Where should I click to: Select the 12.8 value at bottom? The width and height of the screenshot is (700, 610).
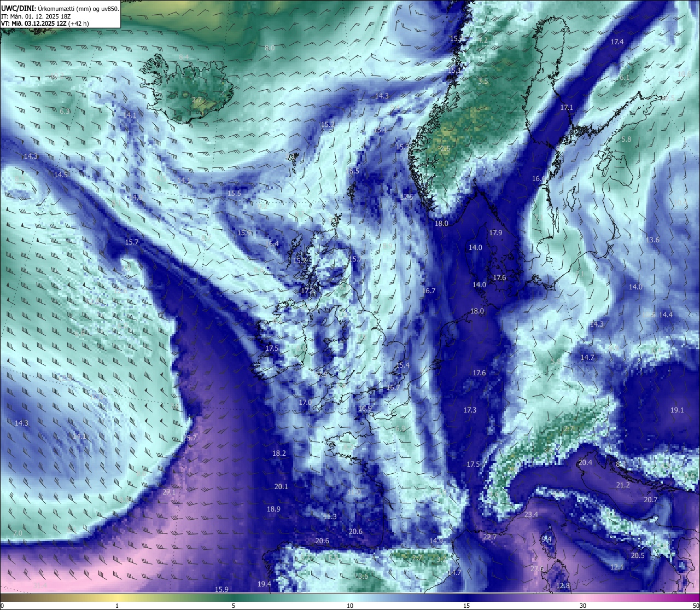563,585
